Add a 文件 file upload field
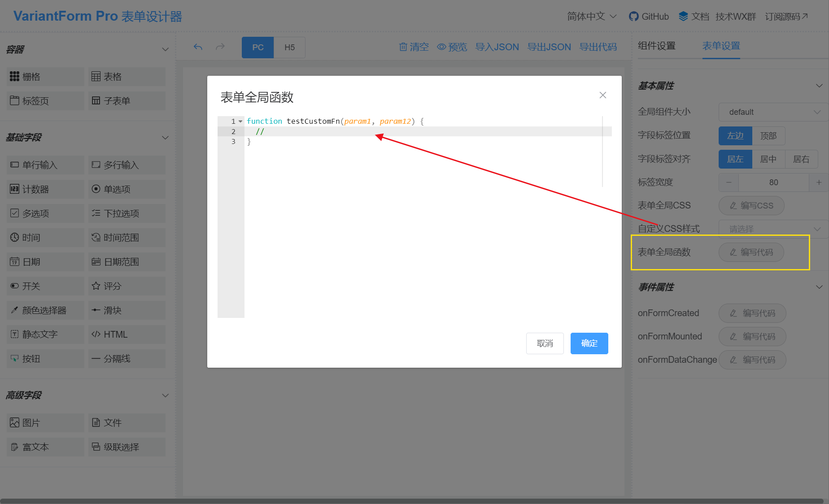This screenshot has height=504, width=829. [x=127, y=423]
